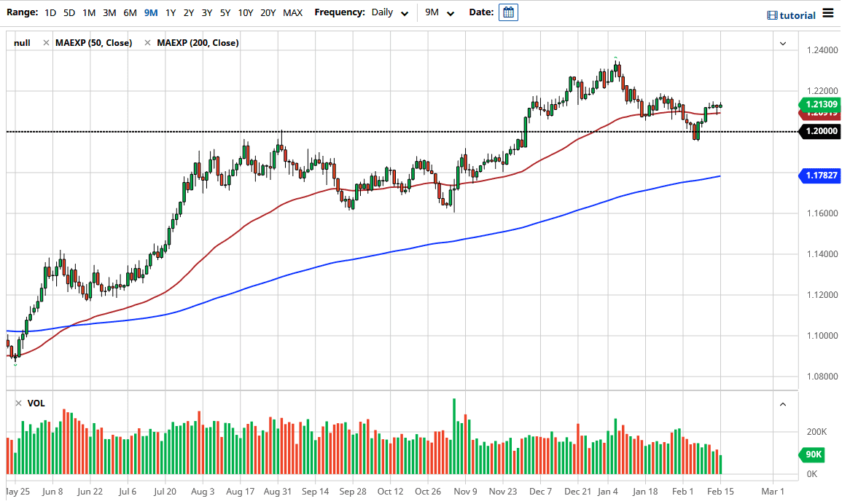Collapse the VOL volume panel

click(782, 403)
